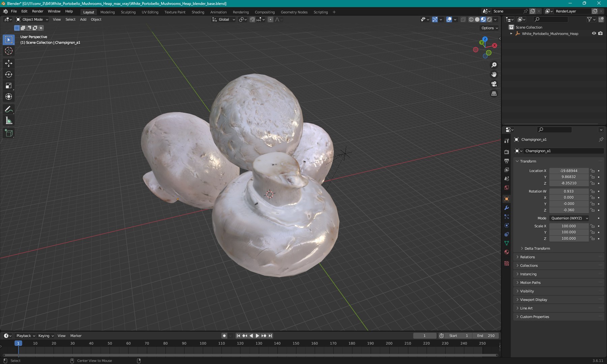Screen dimensions: 607x364
Task: Select the Measure tool
Action: click(x=9, y=121)
